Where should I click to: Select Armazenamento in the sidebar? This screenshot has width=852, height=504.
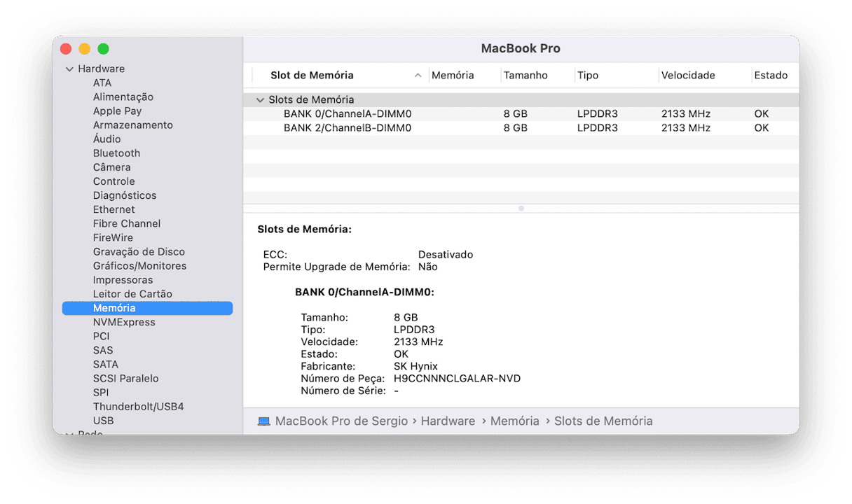[x=133, y=125]
